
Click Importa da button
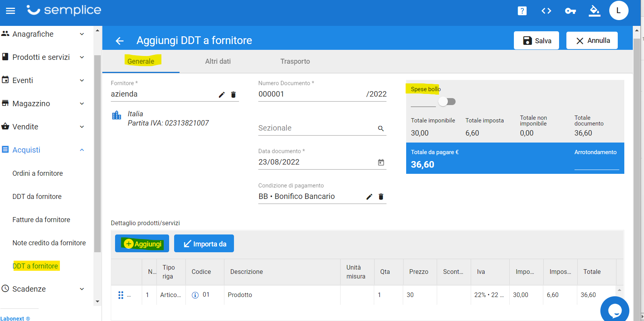click(204, 244)
